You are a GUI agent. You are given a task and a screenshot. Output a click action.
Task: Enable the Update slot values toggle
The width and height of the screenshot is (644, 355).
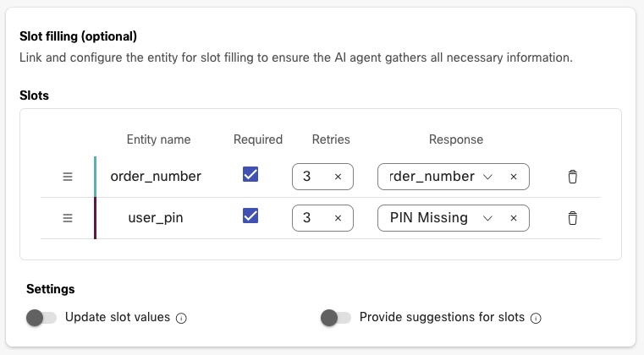(41, 318)
